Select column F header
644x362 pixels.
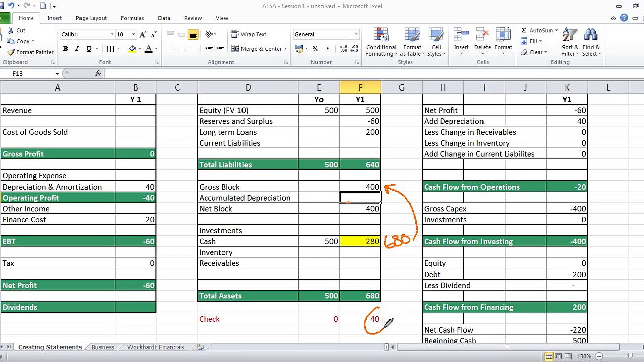click(360, 87)
